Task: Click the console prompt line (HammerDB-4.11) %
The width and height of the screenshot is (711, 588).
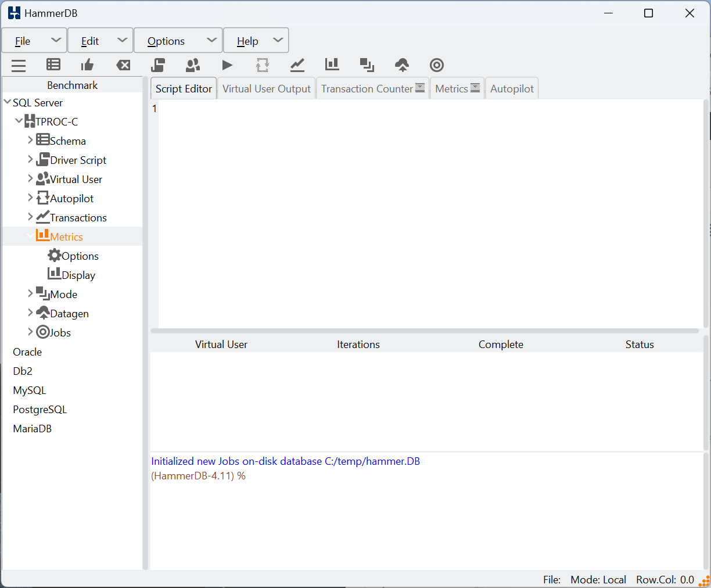Action: 198,475
